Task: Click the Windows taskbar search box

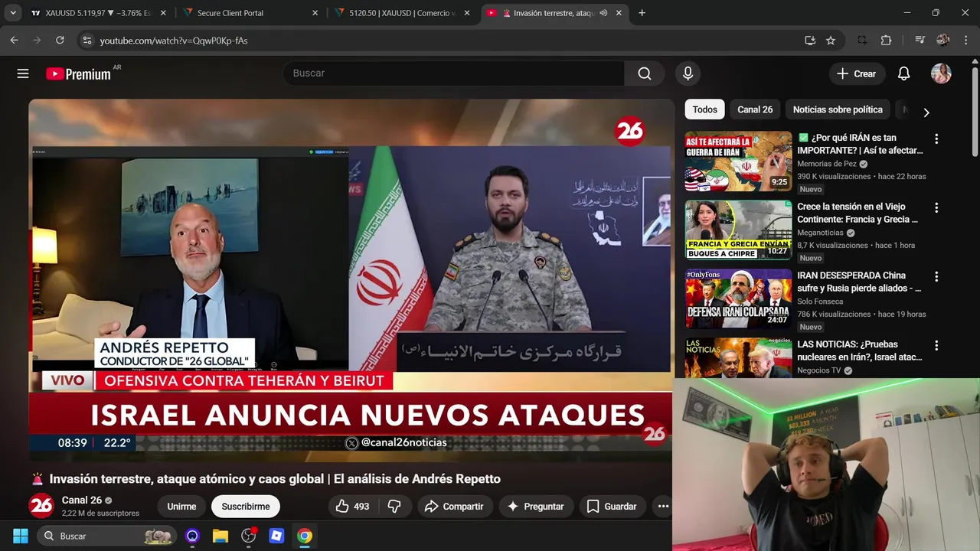Action: pos(107,536)
